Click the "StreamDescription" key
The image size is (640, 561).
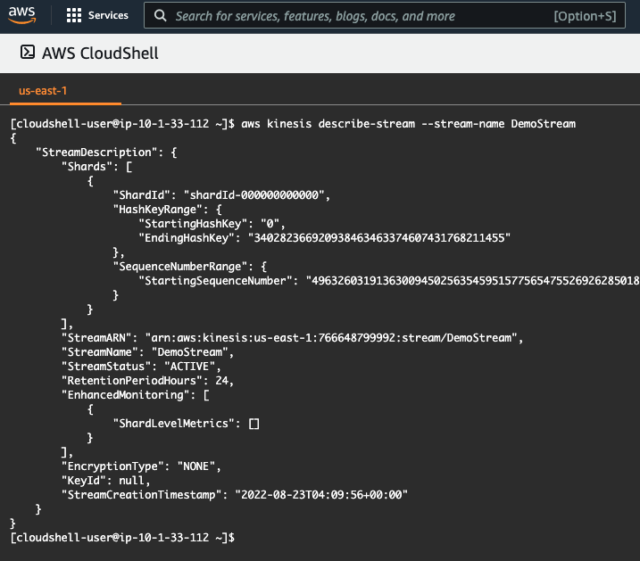point(97,152)
